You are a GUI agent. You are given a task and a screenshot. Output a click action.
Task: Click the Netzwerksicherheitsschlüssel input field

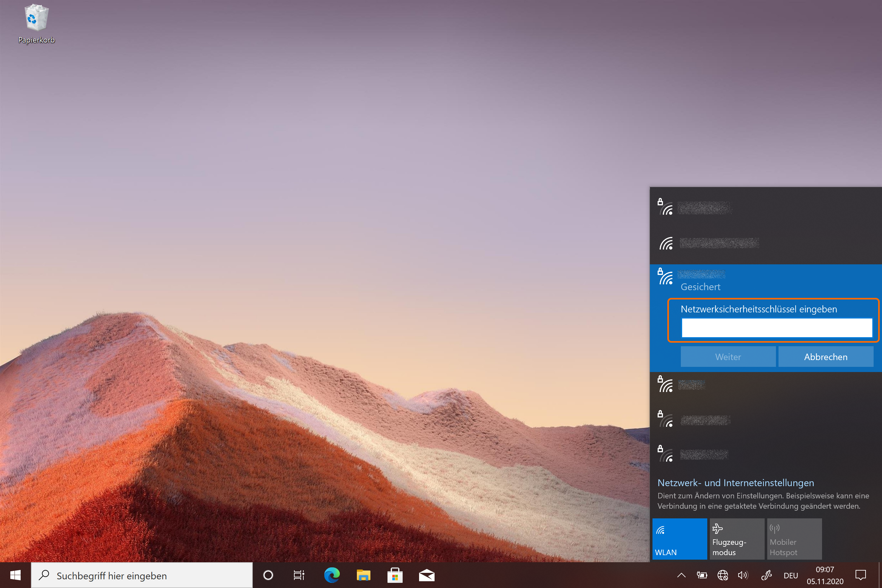point(777,328)
